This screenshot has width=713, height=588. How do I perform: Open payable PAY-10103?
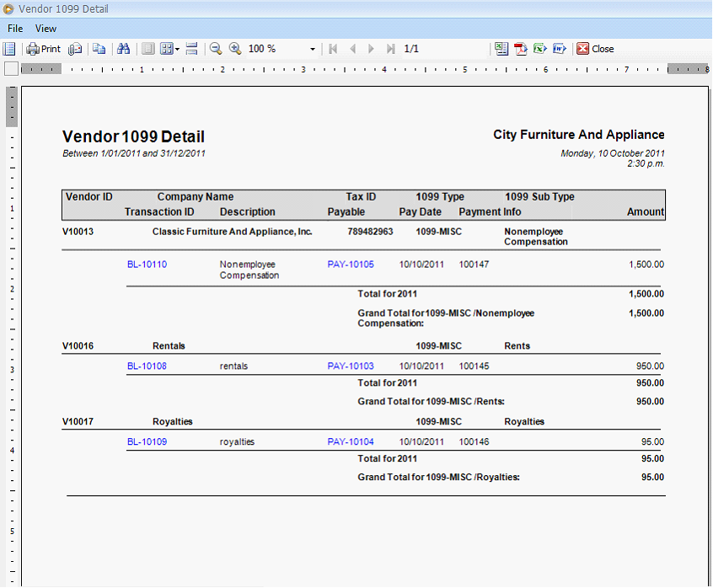tap(351, 366)
